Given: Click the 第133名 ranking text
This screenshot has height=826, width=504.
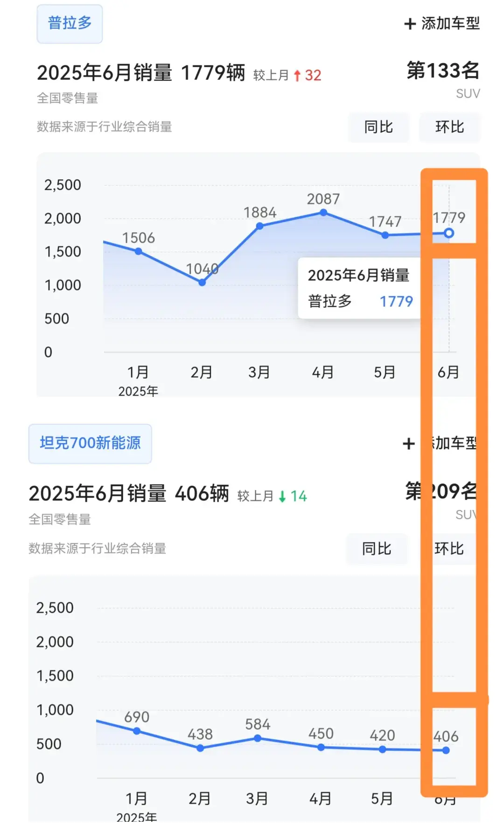Looking at the screenshot, I should tap(443, 71).
